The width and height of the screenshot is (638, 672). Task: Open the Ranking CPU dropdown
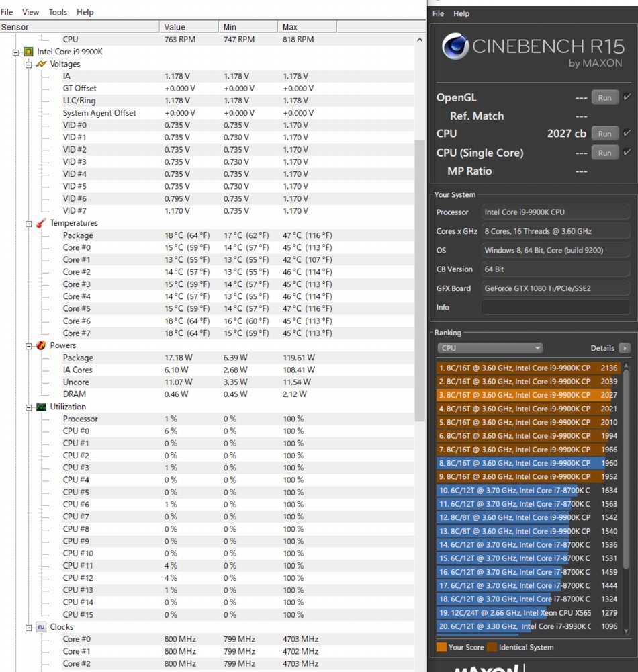click(490, 348)
